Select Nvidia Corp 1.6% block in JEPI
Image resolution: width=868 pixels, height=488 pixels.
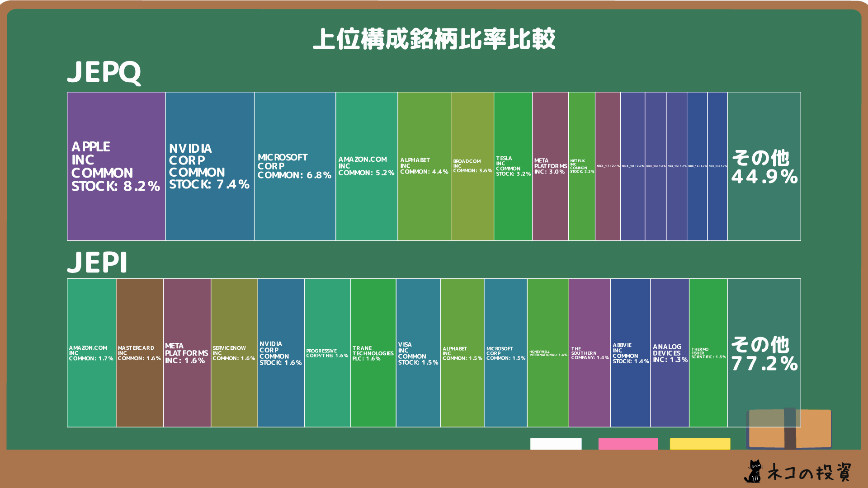pos(281,353)
